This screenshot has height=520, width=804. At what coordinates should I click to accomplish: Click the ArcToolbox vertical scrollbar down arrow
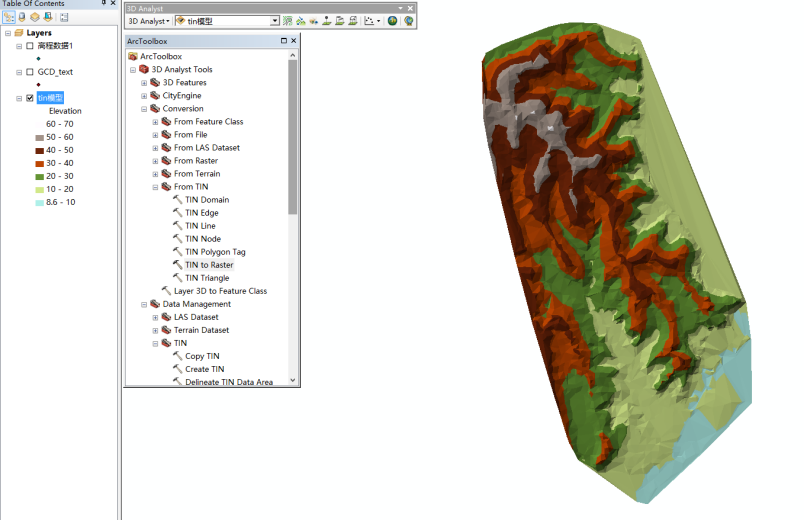293,380
